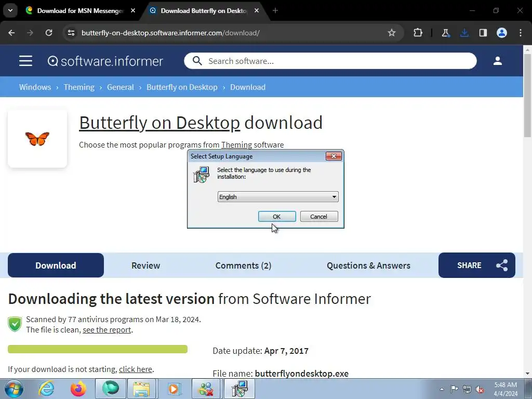Screen dimensions: 532x399
Task: Open the Theming software link
Action: point(236,145)
